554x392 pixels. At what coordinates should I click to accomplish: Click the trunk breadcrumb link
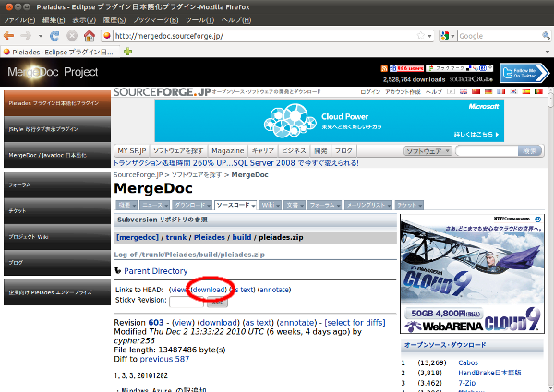(176, 237)
